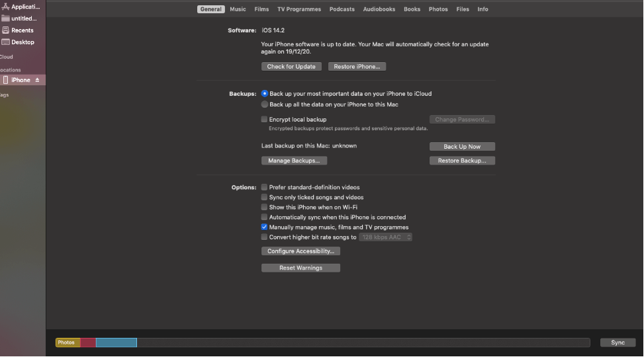The image size is (644, 359).
Task: Select back up to iCloud option
Action: [x=265, y=94]
